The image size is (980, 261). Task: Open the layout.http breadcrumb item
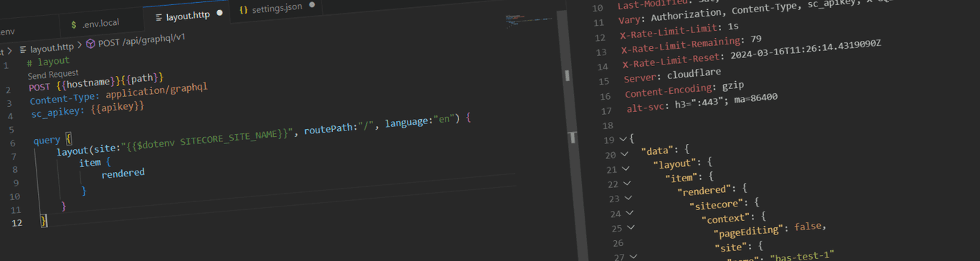click(52, 48)
